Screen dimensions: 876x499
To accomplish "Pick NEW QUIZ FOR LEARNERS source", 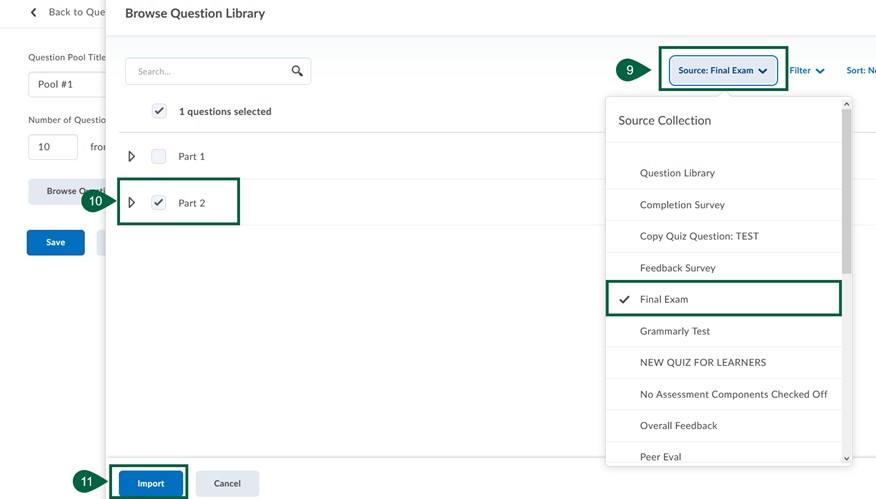I will (702, 362).
